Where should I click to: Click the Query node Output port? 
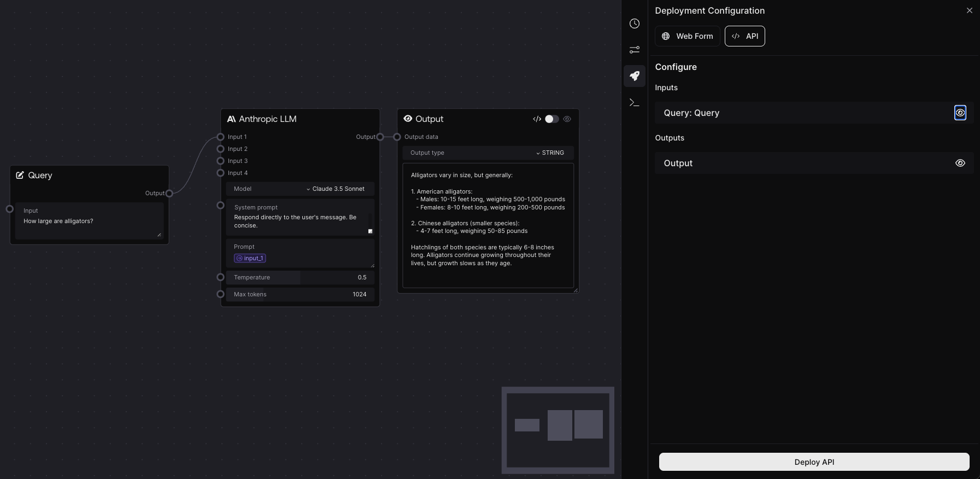[x=169, y=193]
